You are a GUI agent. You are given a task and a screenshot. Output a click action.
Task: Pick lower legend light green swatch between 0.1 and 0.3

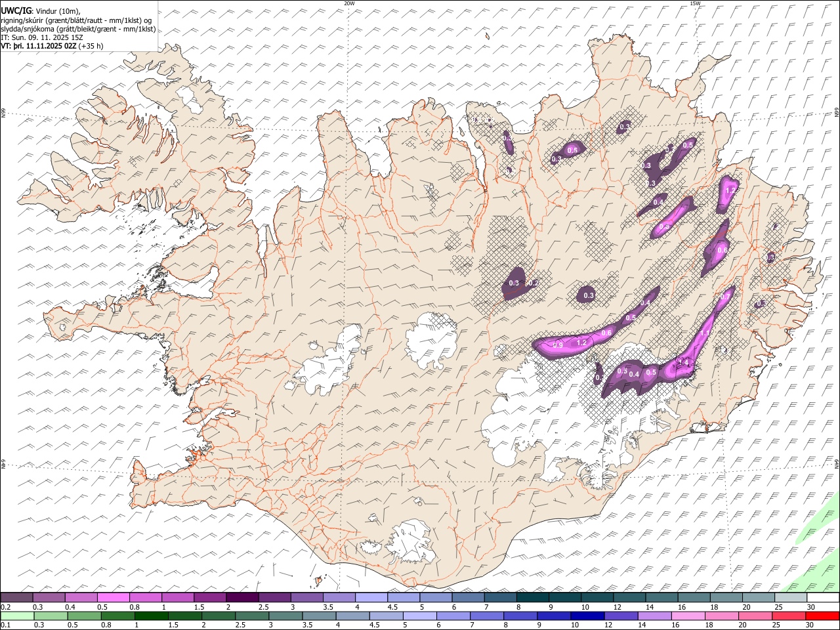(x=16, y=616)
